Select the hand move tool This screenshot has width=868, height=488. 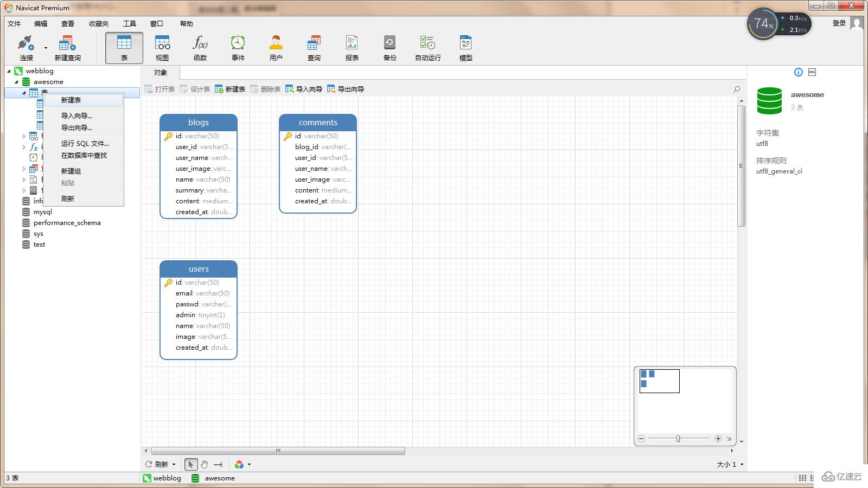205,464
